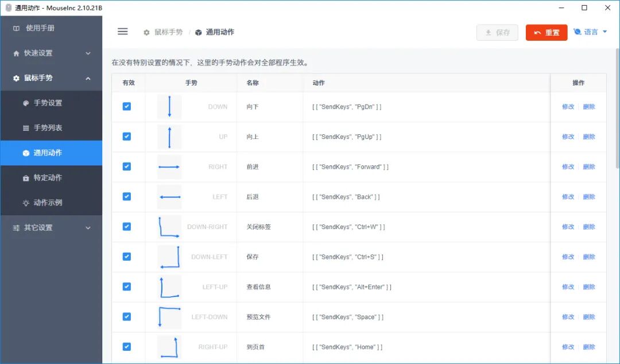Click the red 重置 reset button
The height and width of the screenshot is (364, 620).
tap(547, 33)
